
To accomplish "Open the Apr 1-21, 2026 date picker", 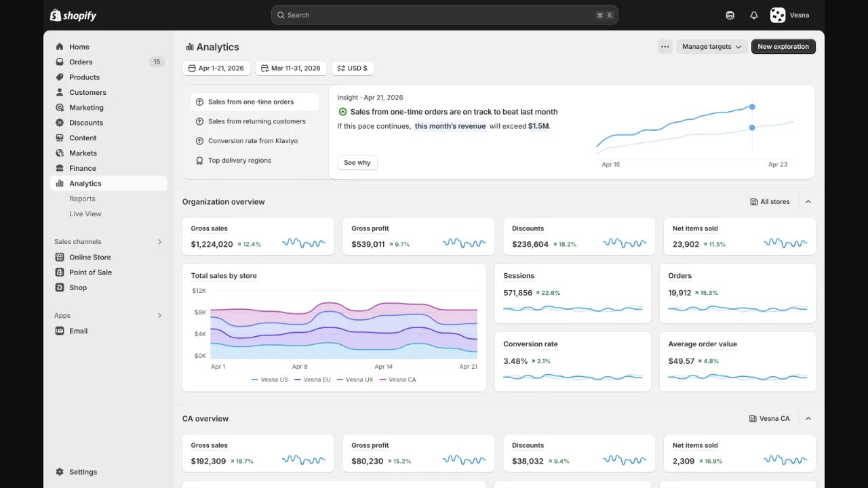I will coord(216,68).
